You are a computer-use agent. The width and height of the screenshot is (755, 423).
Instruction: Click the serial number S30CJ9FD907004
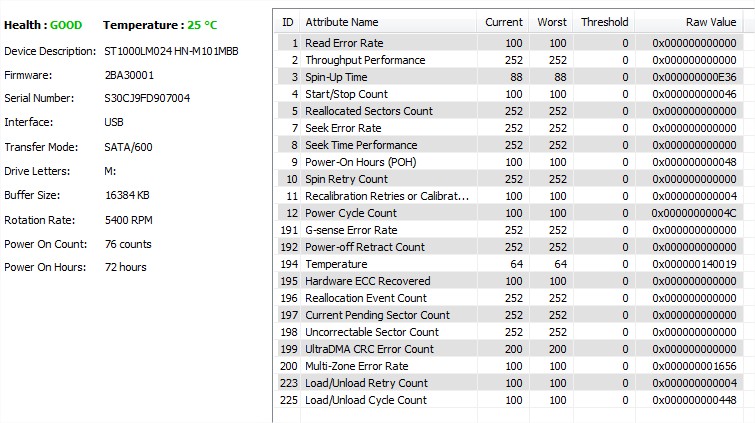(147, 98)
